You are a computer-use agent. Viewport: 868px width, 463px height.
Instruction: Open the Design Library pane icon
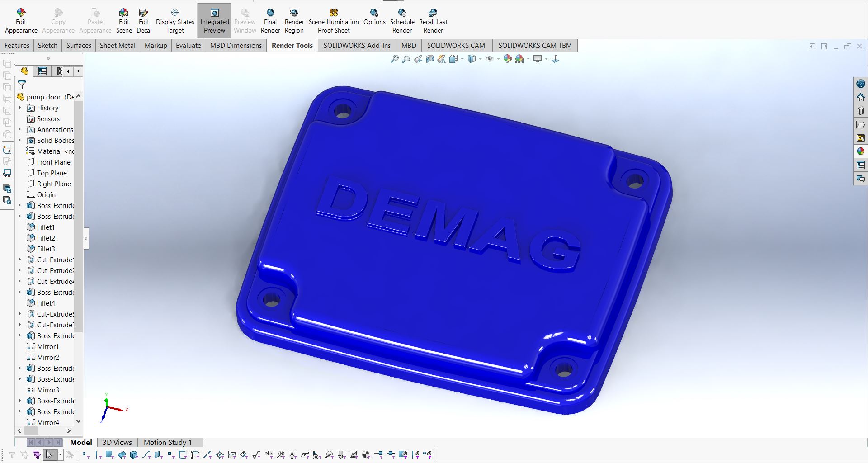coord(860,111)
